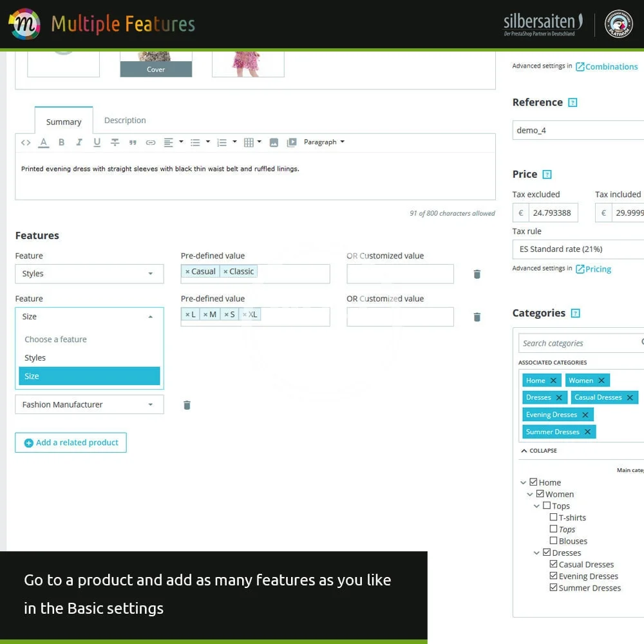
Task: Open the text color picker in toolbar
Action: [x=43, y=142]
